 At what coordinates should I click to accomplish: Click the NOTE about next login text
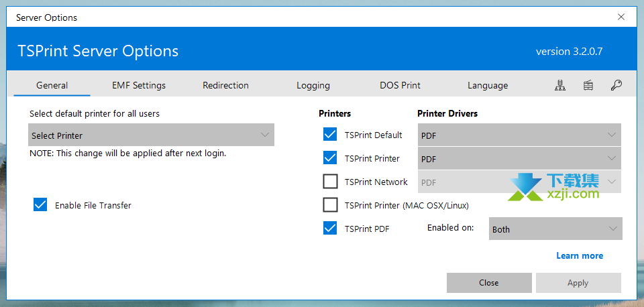pyautogui.click(x=127, y=153)
